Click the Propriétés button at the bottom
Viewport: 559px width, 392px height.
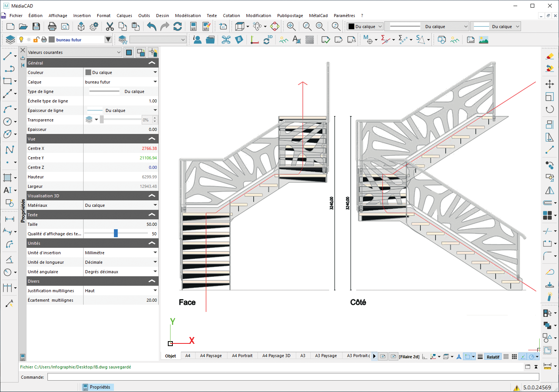coord(97,387)
